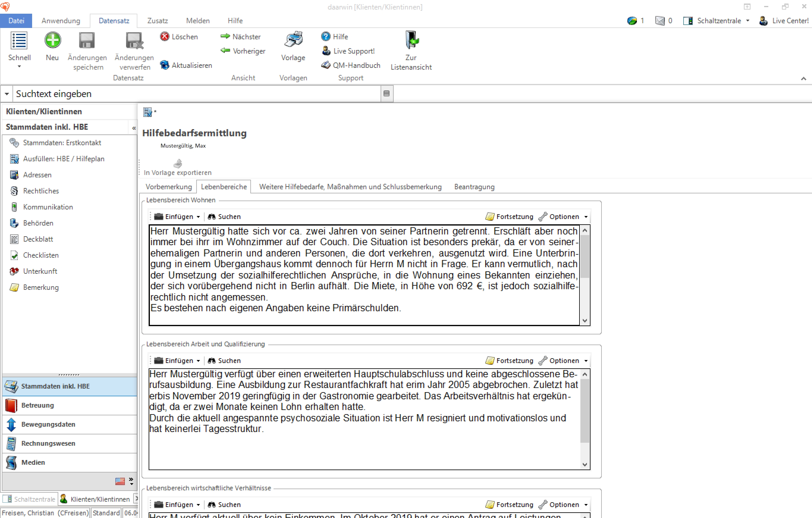Click the green globe notification icon

[632, 21]
